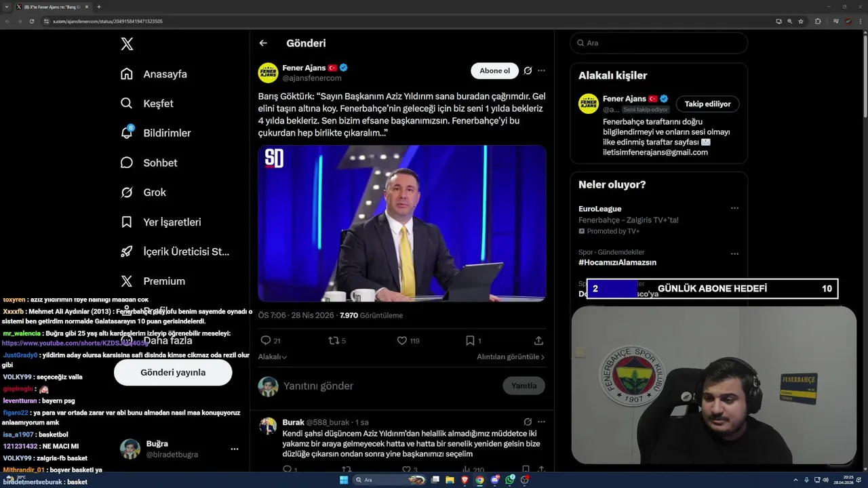The width and height of the screenshot is (868, 488).
Task: Open İçerik Üreticisi rocket icon
Action: coord(127,251)
